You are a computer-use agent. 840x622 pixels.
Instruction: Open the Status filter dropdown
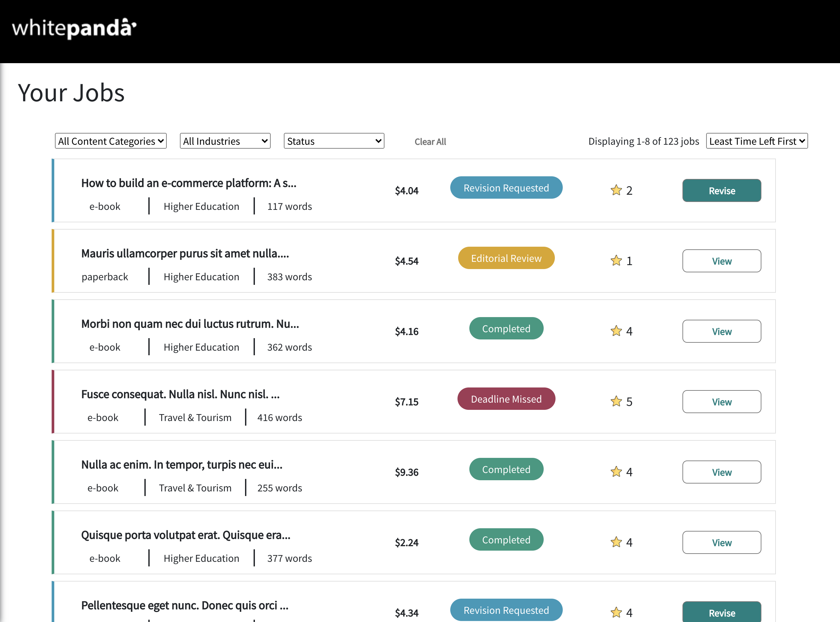(x=334, y=141)
